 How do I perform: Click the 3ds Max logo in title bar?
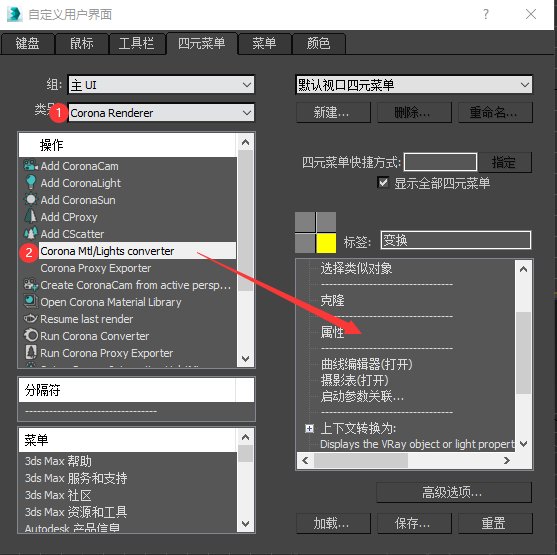coord(15,14)
